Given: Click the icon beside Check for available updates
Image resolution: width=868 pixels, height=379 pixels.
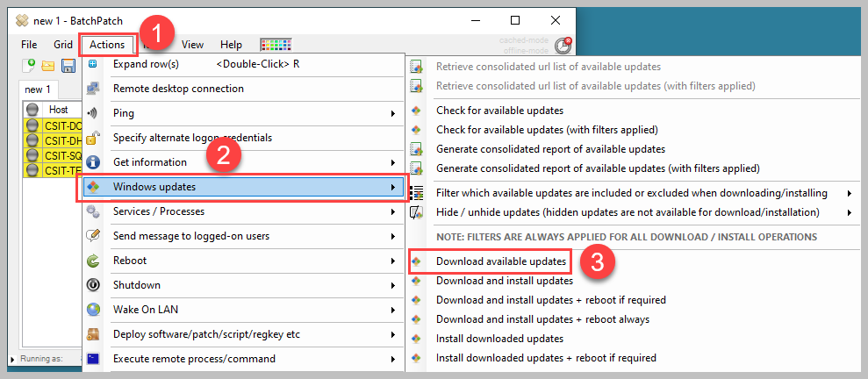Looking at the screenshot, I should click(x=416, y=111).
